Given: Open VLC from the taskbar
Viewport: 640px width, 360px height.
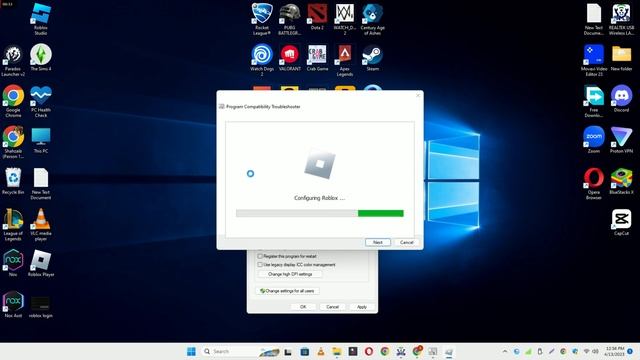Looking at the screenshot, I should pyautogui.click(x=320, y=351).
